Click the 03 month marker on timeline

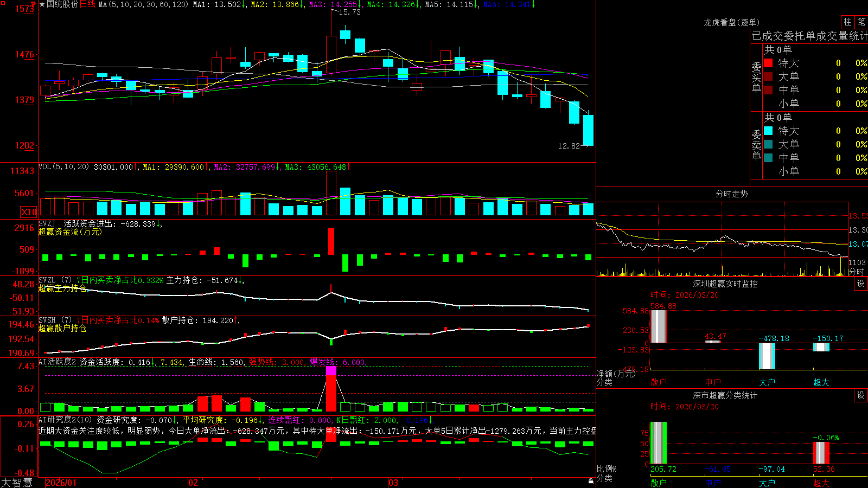point(393,483)
